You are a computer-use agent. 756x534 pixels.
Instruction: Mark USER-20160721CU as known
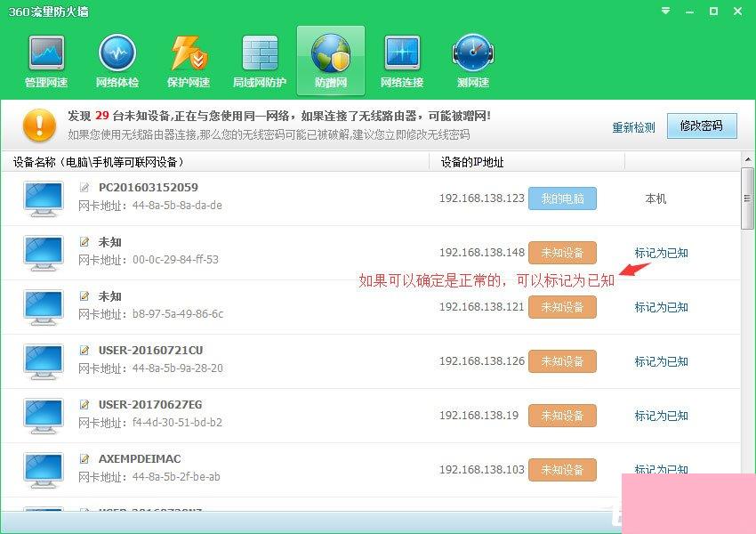click(661, 361)
